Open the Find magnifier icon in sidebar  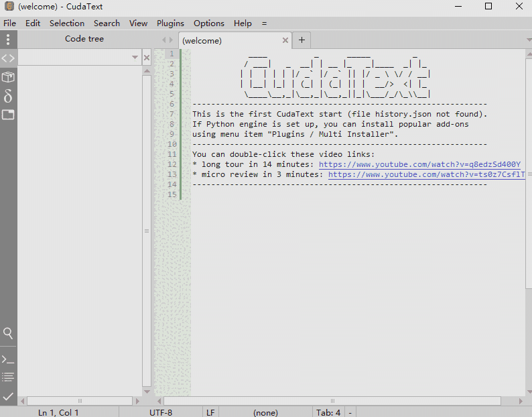coord(8,333)
